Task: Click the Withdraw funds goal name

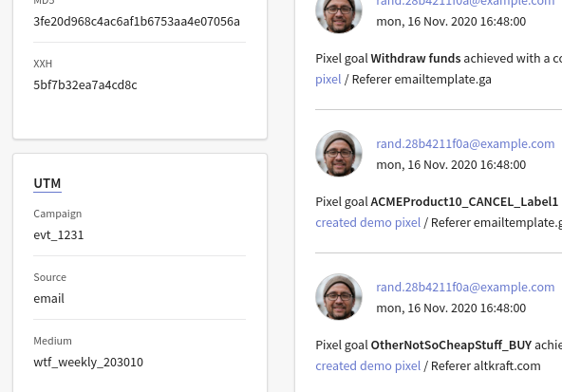Action: tap(416, 58)
